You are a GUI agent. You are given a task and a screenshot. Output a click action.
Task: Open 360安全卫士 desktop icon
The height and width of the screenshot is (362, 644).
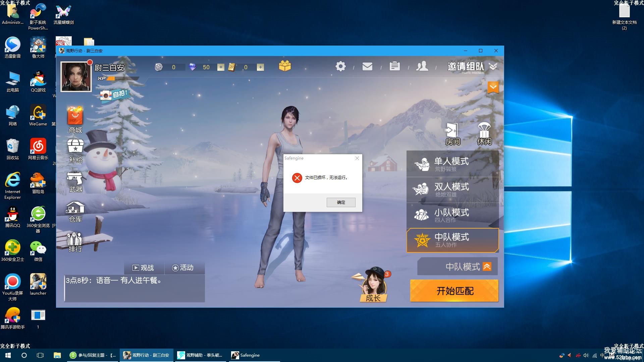13,251
